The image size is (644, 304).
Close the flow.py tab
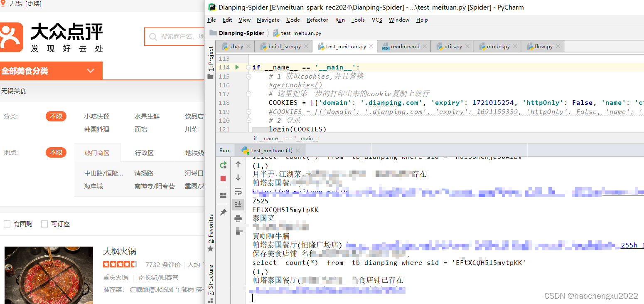pos(558,47)
